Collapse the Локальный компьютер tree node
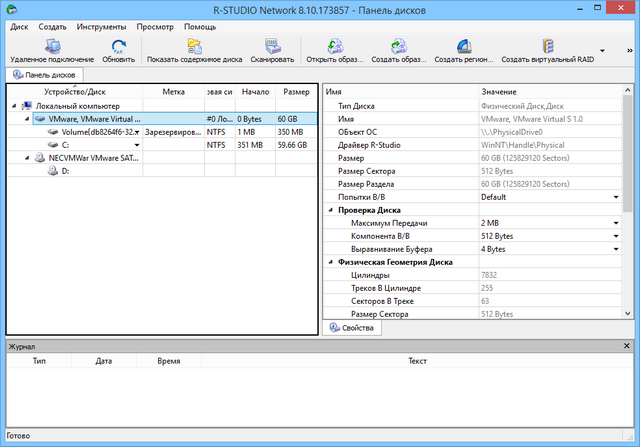640x447 pixels. (12, 105)
